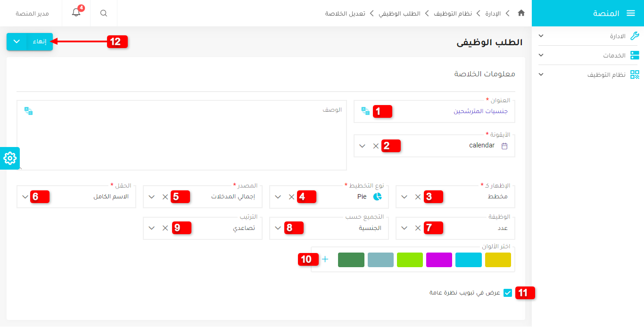Open the settings gear on the left edge
This screenshot has height=327, width=644.
(x=10, y=158)
